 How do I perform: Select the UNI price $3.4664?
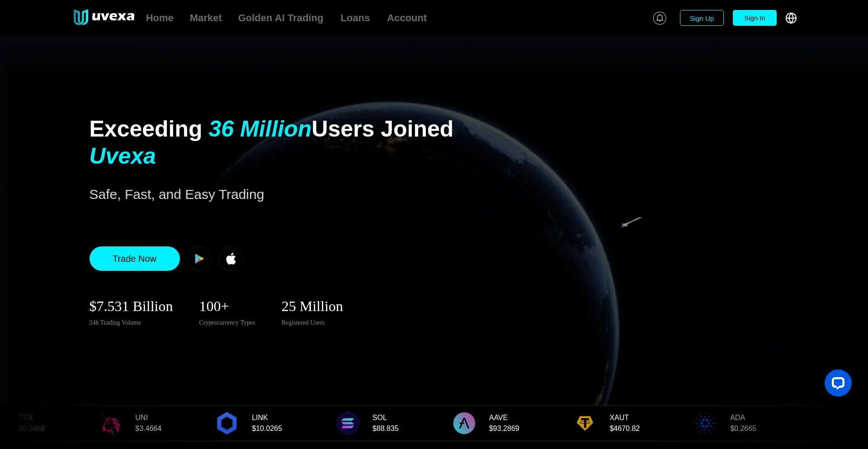(x=148, y=429)
